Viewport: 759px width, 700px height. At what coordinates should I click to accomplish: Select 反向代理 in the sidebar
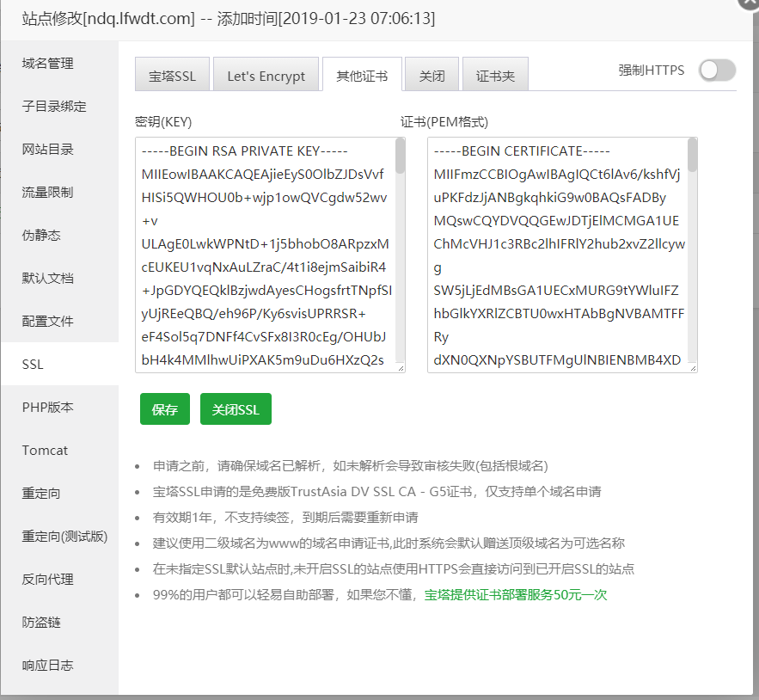pos(48,580)
